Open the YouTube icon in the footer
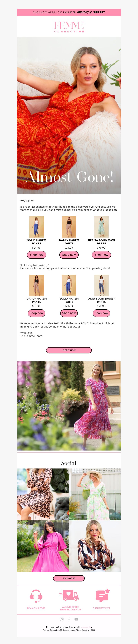This screenshot has height=644, width=138. [76, 619]
